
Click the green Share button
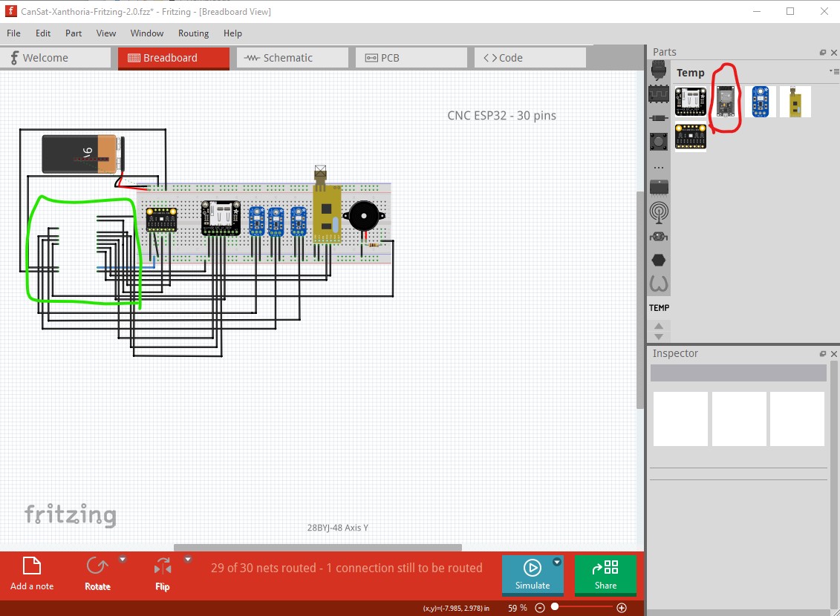click(x=605, y=574)
